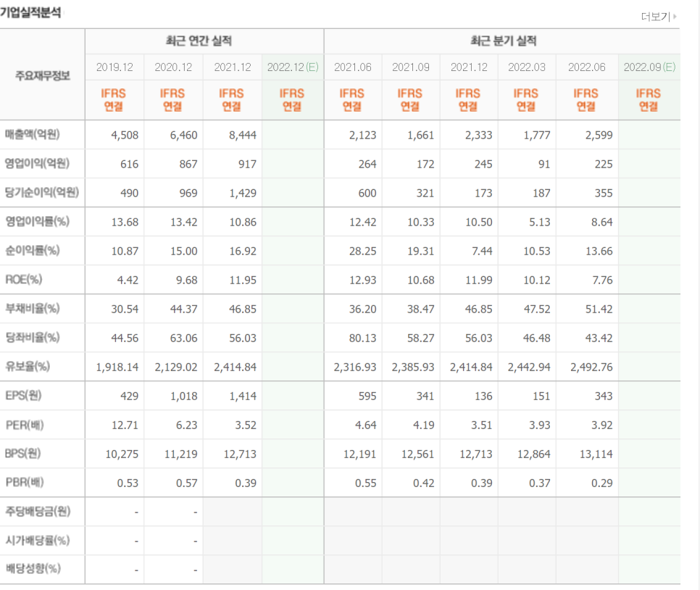The width and height of the screenshot is (700, 590).
Task: Open the 더보기 link at top right
Action: point(659,17)
